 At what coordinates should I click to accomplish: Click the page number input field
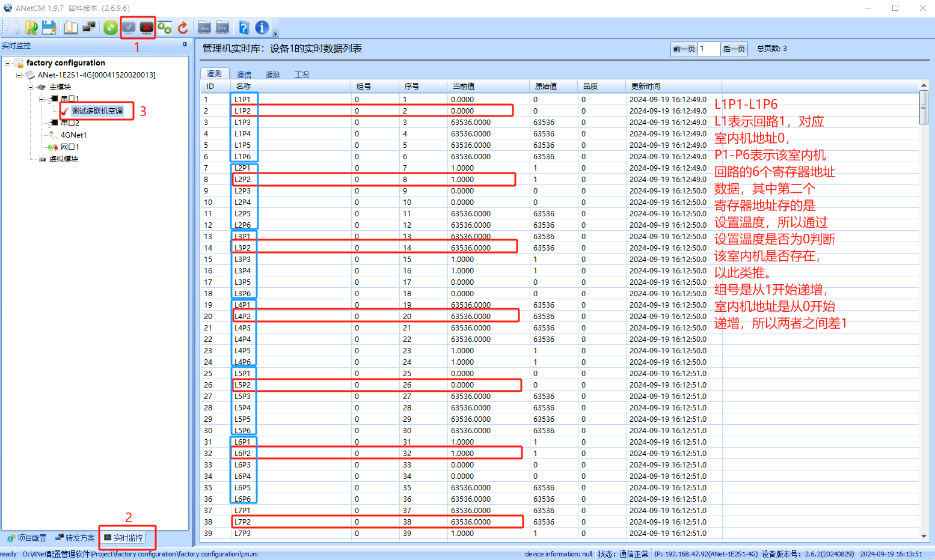(709, 49)
